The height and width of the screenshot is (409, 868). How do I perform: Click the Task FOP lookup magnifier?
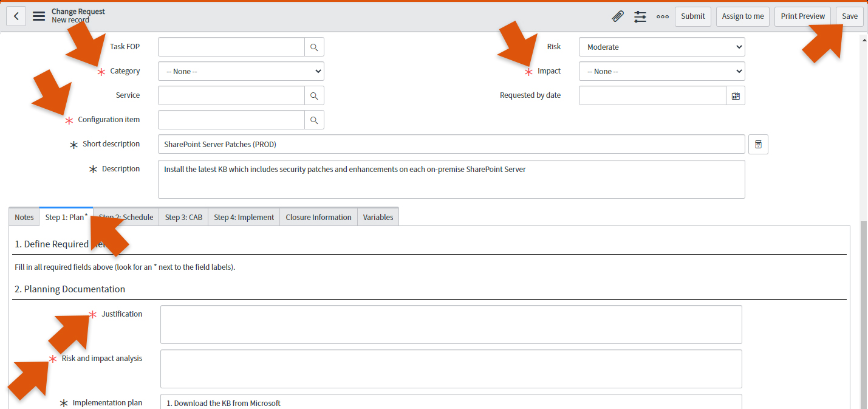(314, 47)
